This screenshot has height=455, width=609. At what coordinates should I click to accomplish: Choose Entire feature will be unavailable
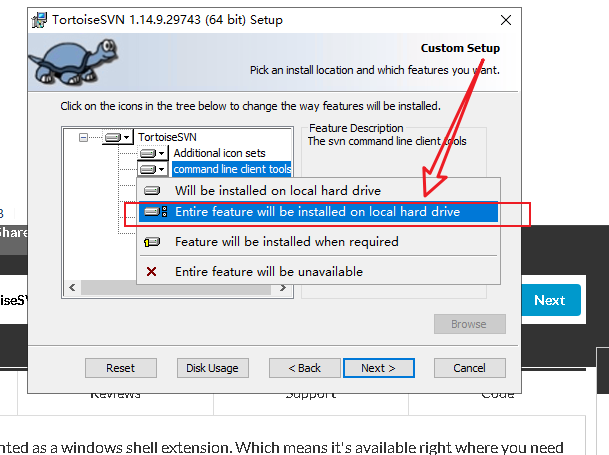click(x=318, y=272)
